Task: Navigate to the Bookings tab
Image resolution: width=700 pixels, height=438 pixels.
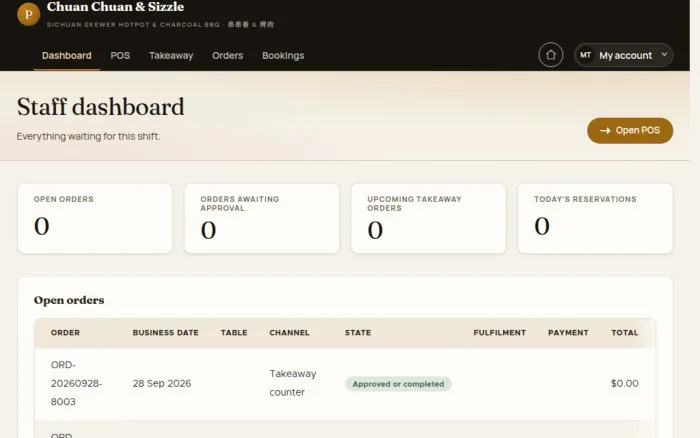Action: coord(283,56)
